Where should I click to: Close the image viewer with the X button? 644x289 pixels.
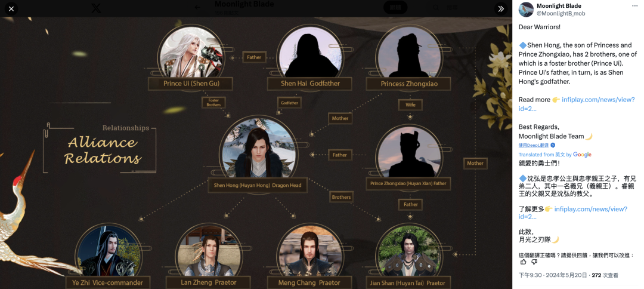[11, 8]
